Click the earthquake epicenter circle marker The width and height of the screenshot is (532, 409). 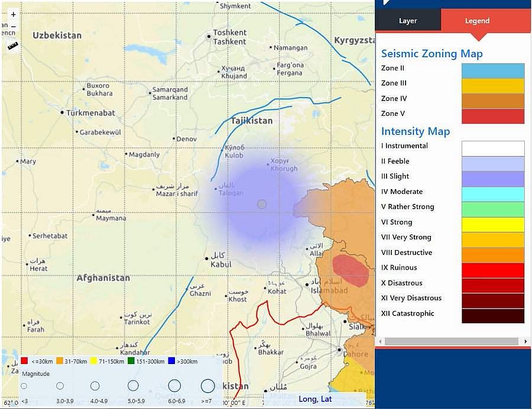(x=262, y=204)
